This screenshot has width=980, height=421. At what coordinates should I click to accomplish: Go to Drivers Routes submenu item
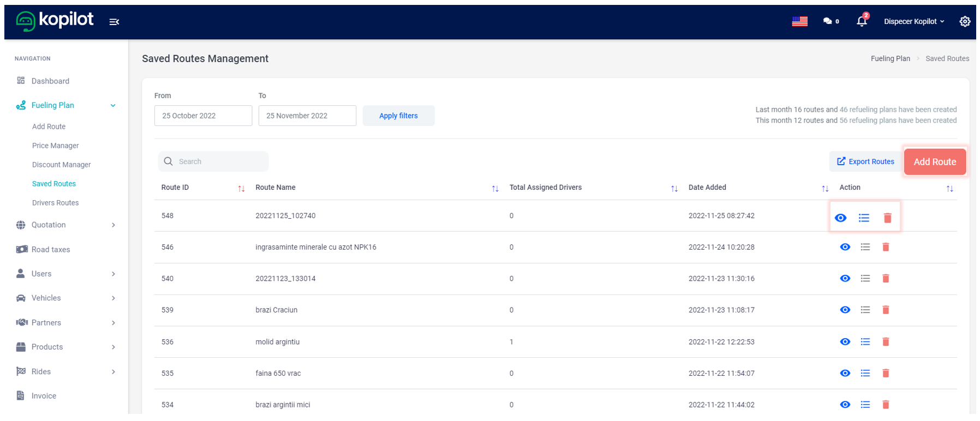[55, 203]
